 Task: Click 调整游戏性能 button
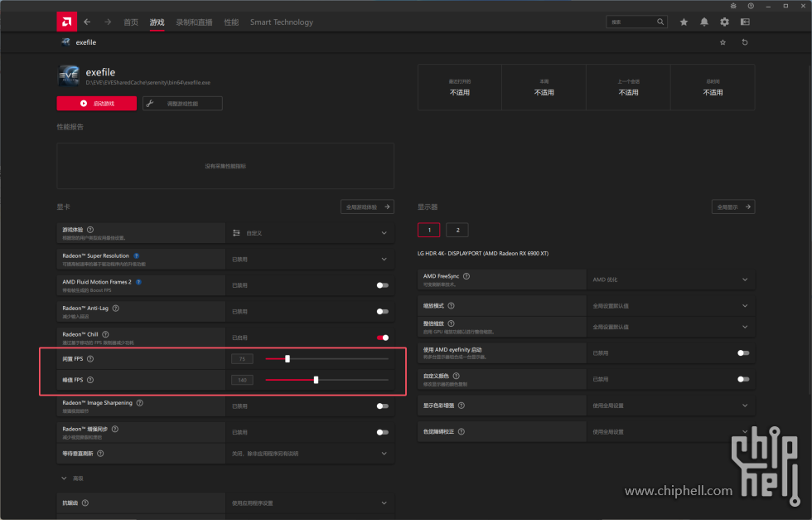pyautogui.click(x=183, y=103)
